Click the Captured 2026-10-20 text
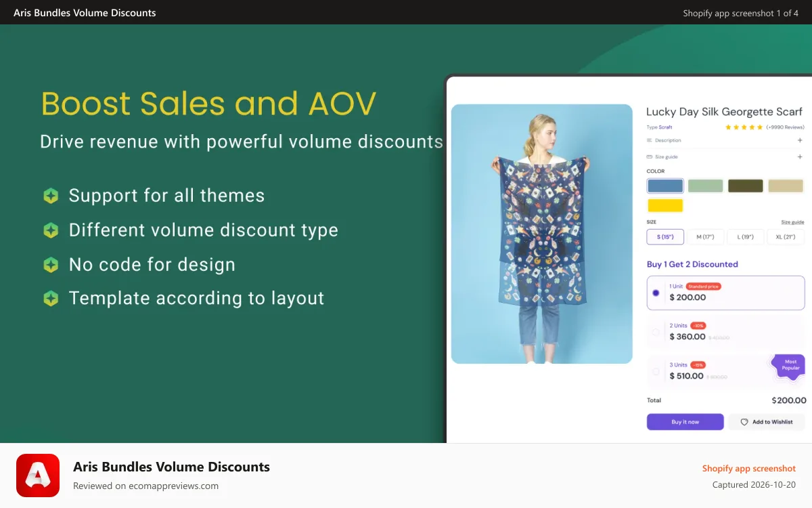The width and height of the screenshot is (812, 508). [754, 485]
